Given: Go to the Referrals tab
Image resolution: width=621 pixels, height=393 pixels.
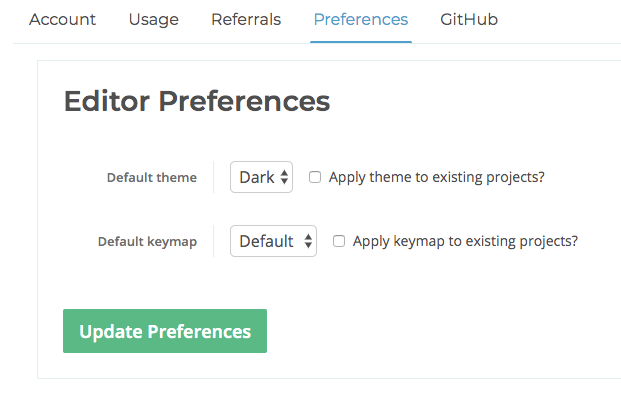Looking at the screenshot, I should coord(246,19).
